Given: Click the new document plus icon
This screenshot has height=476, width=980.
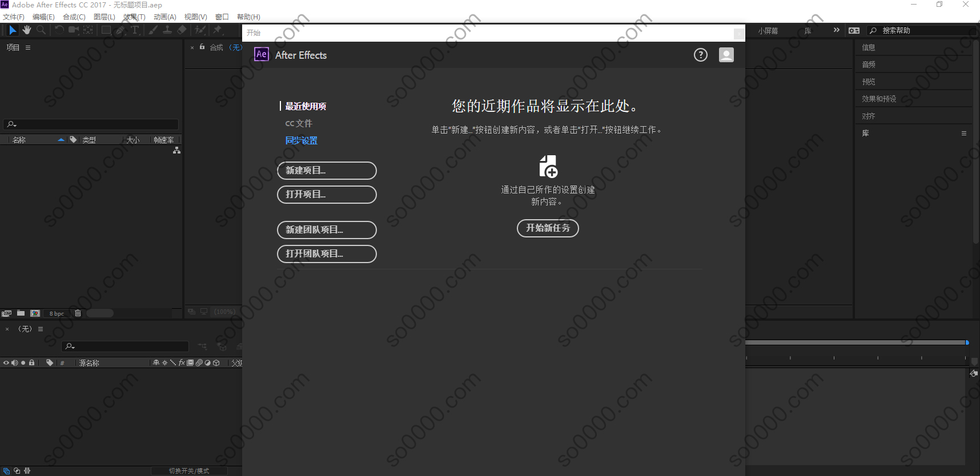Looking at the screenshot, I should click(548, 167).
